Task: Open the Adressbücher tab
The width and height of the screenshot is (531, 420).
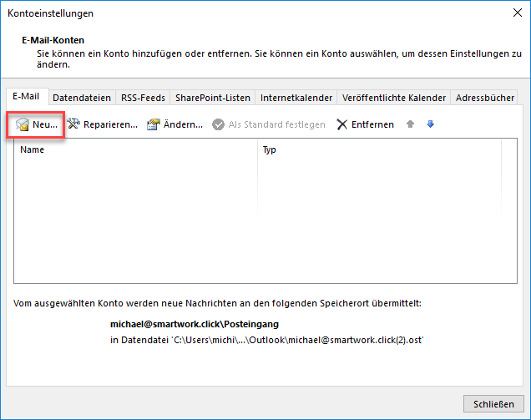Action: pos(485,98)
